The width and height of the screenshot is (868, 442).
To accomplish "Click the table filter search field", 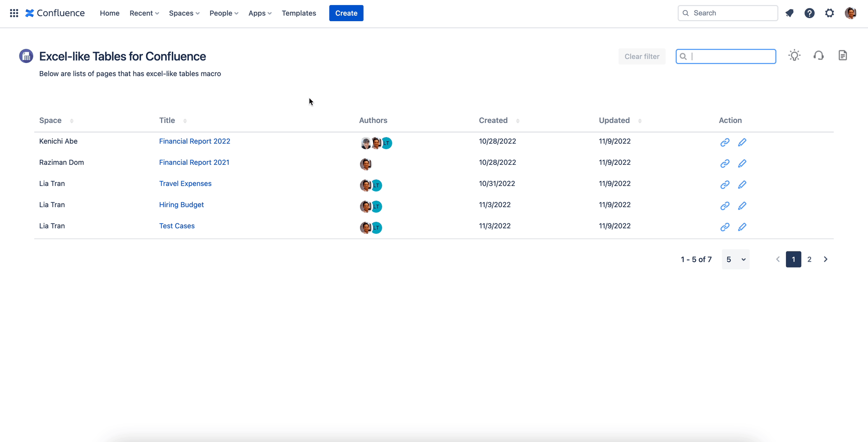I will tap(730, 56).
